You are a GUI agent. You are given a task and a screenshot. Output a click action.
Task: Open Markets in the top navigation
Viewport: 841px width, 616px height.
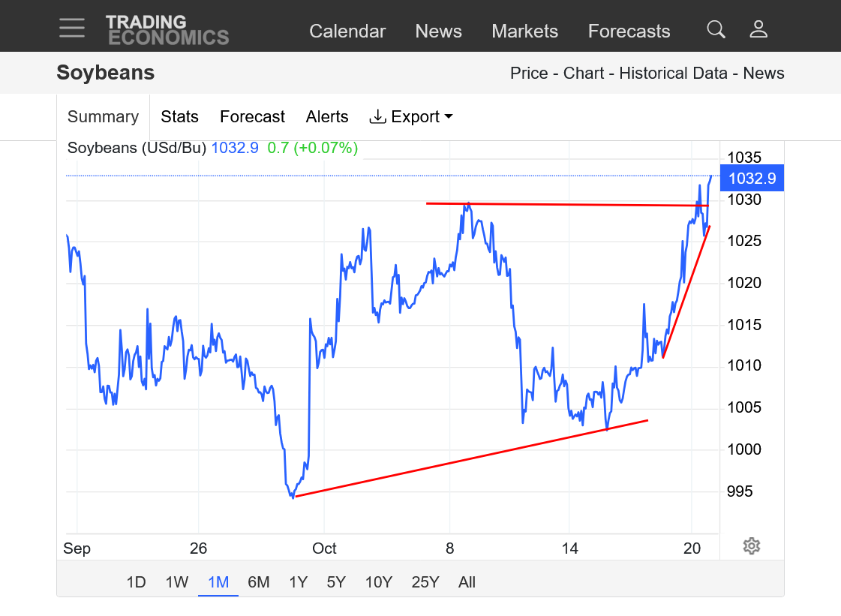(x=524, y=32)
